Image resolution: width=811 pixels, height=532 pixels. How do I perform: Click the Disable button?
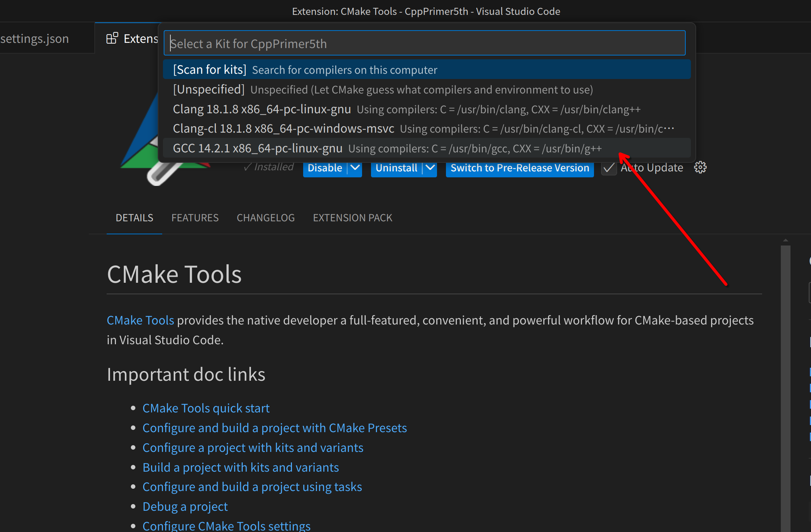point(325,168)
